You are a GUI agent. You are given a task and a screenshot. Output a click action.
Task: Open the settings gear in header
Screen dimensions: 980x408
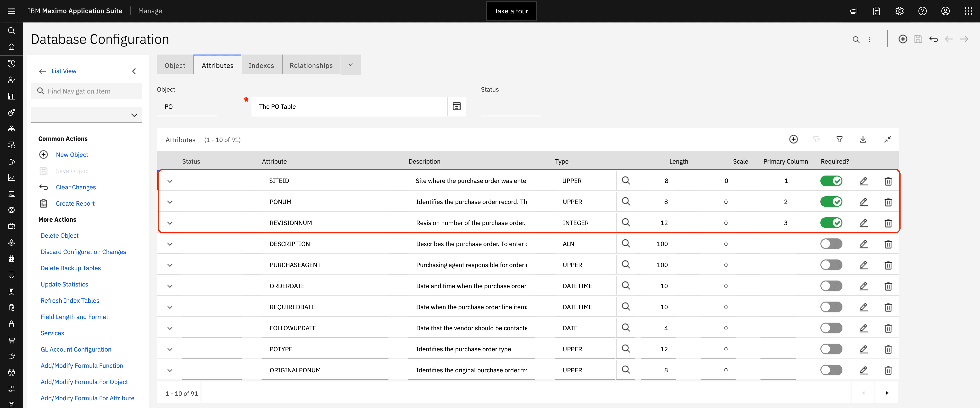click(x=899, y=11)
